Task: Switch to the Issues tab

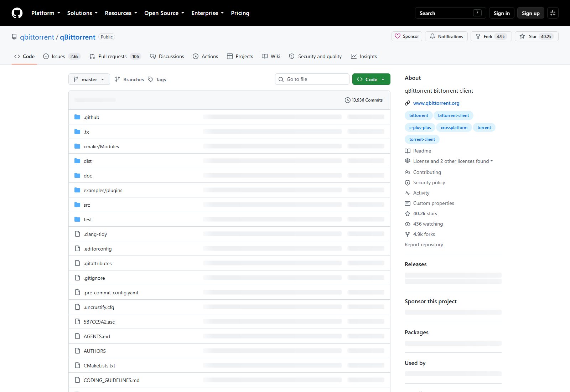Action: [x=62, y=56]
